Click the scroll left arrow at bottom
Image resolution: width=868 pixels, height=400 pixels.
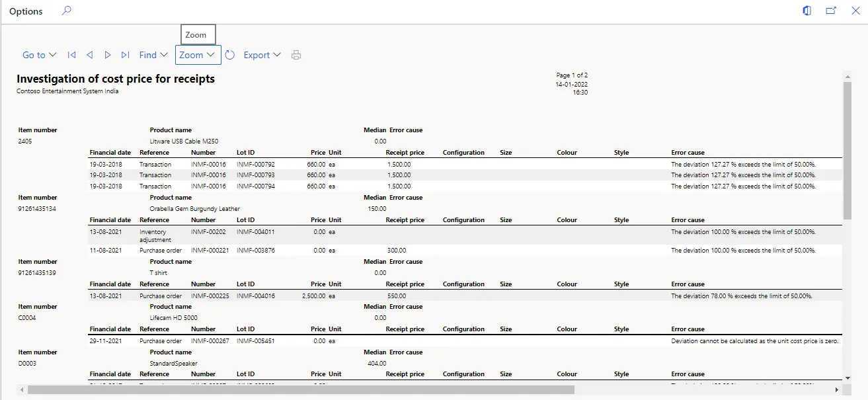pos(20,389)
